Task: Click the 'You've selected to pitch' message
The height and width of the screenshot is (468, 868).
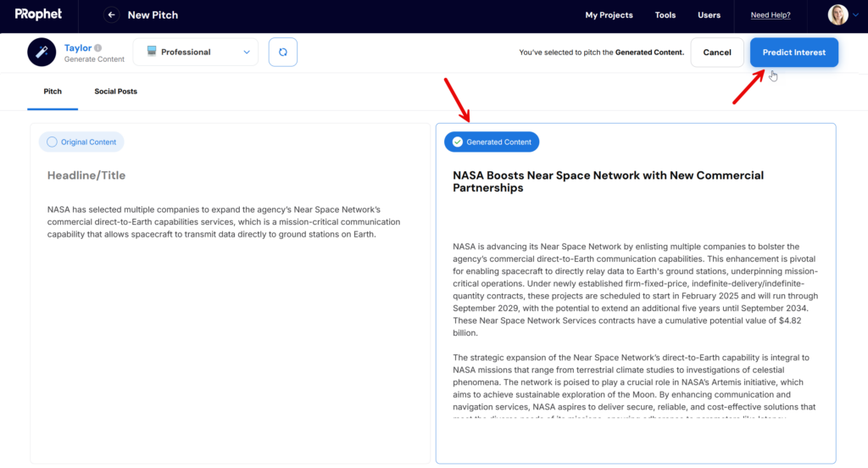Action: coord(601,52)
